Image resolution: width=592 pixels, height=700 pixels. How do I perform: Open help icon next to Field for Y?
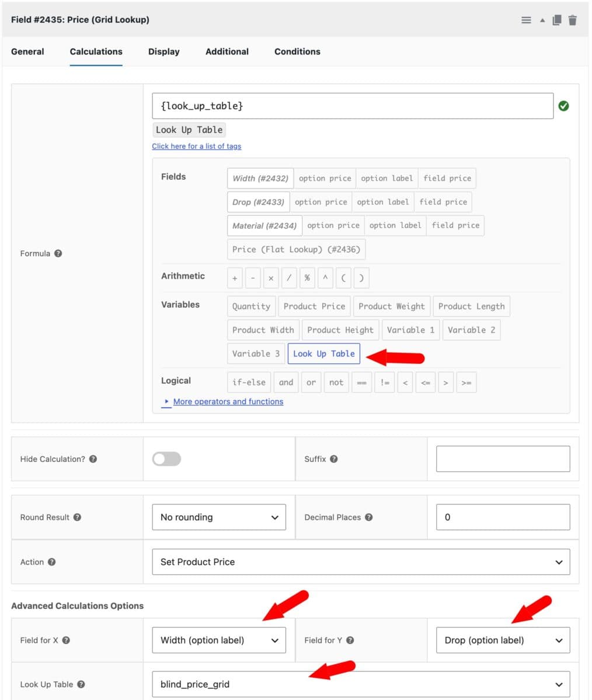click(350, 640)
